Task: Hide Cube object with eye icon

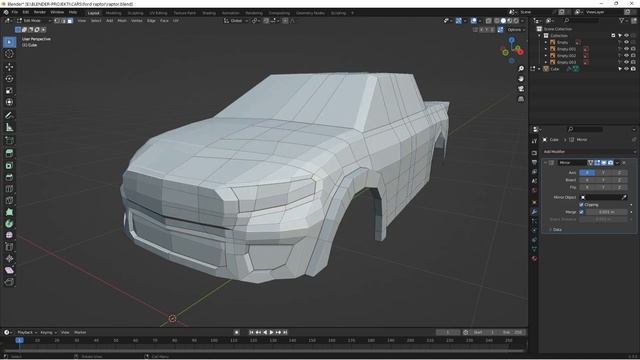Action: pyautogui.click(x=627, y=69)
